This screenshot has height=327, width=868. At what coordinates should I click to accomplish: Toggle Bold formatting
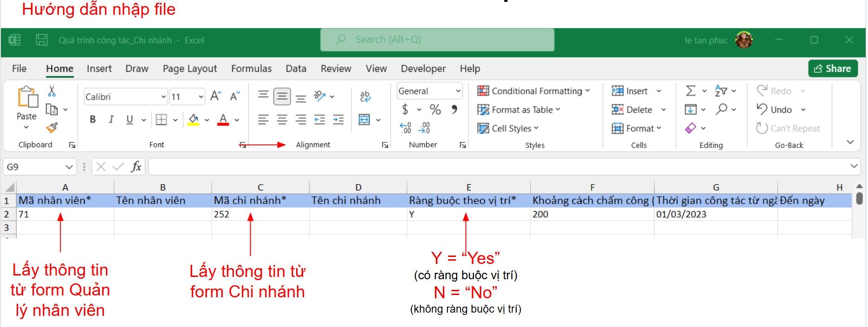pyautogui.click(x=93, y=120)
